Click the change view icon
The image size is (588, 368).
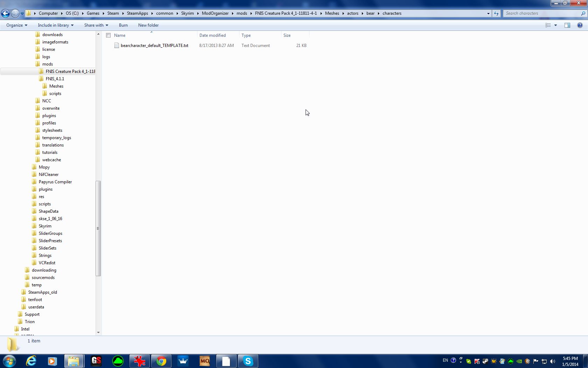coord(548,25)
